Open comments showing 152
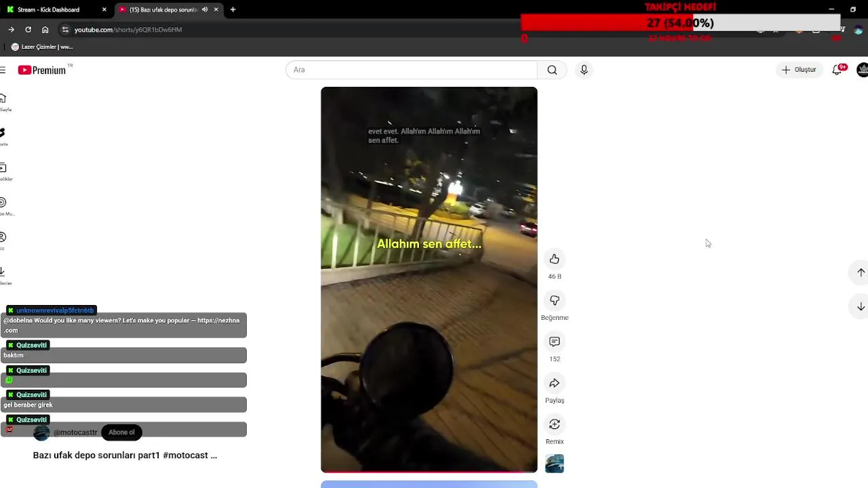The height and width of the screenshot is (488, 868). (x=554, y=342)
